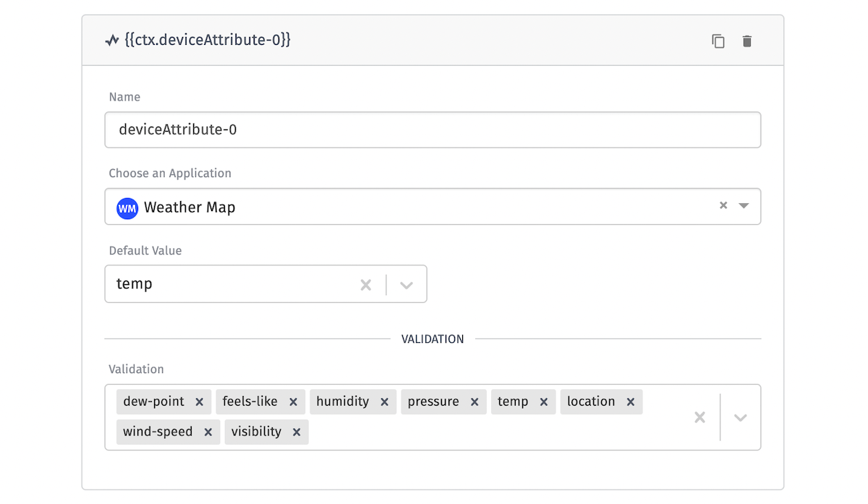This screenshot has width=868, height=504.
Task: Click the VALIDATION section heading
Action: click(x=433, y=338)
